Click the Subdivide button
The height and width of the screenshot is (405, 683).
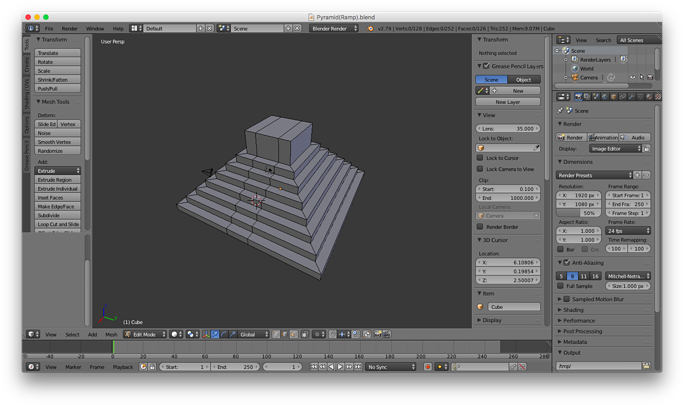point(50,215)
